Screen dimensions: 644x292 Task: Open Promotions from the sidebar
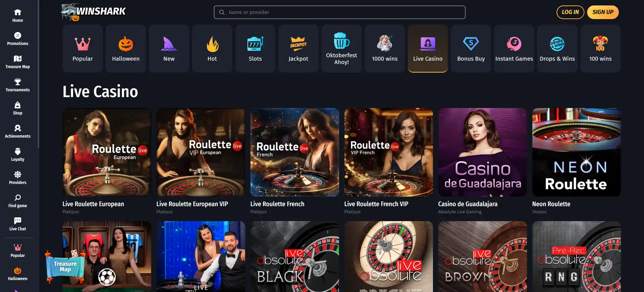point(18,39)
